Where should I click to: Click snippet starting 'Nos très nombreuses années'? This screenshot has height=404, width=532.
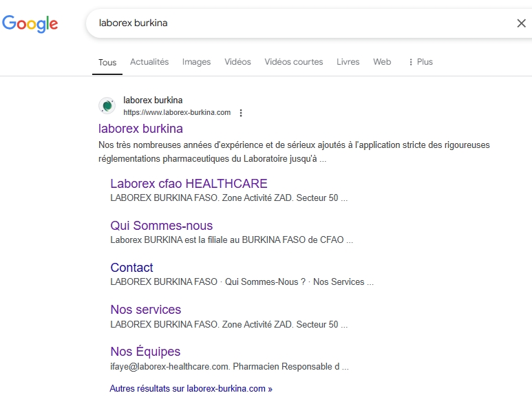click(294, 151)
